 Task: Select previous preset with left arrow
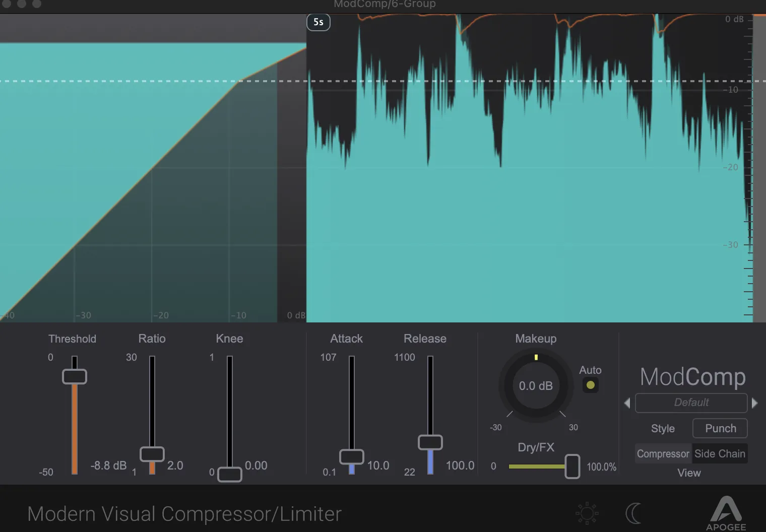(x=627, y=403)
